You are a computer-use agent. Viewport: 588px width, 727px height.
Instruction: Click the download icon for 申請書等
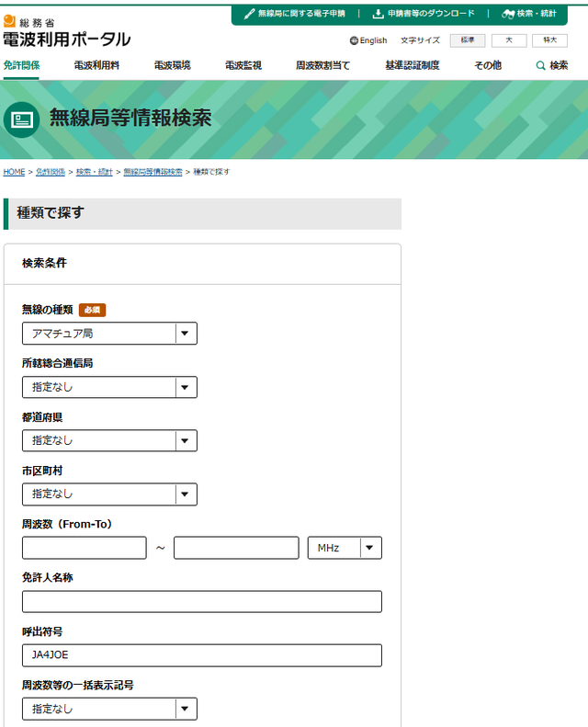click(x=379, y=14)
